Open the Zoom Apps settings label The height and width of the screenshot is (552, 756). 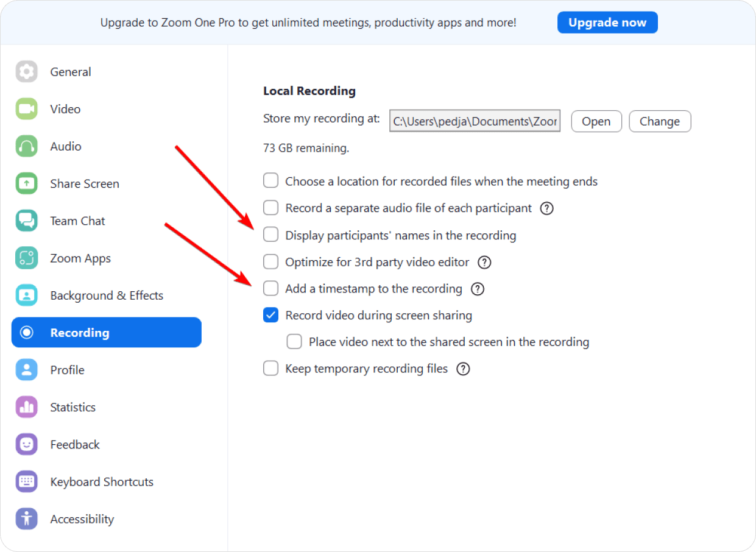80,258
